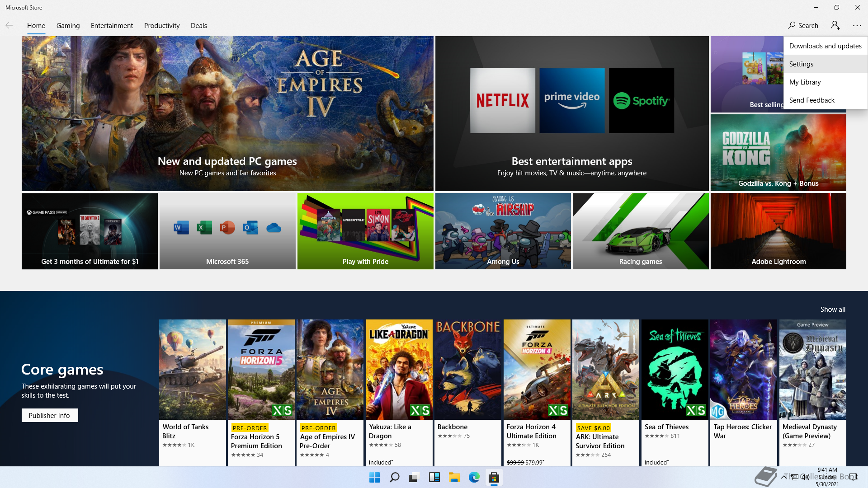Viewport: 868px width, 488px height.
Task: Click the Publisher Info button
Action: coord(50,415)
